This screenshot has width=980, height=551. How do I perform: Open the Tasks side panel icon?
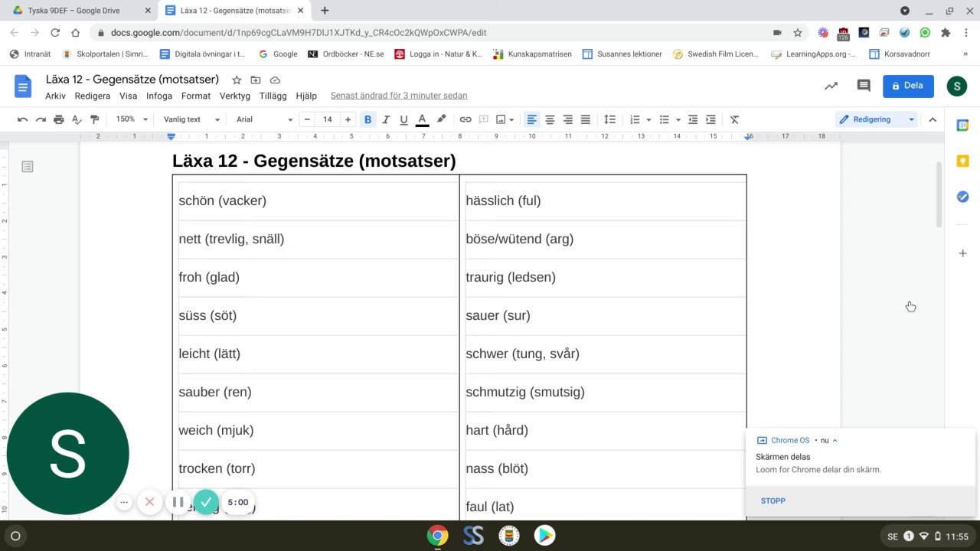[963, 197]
